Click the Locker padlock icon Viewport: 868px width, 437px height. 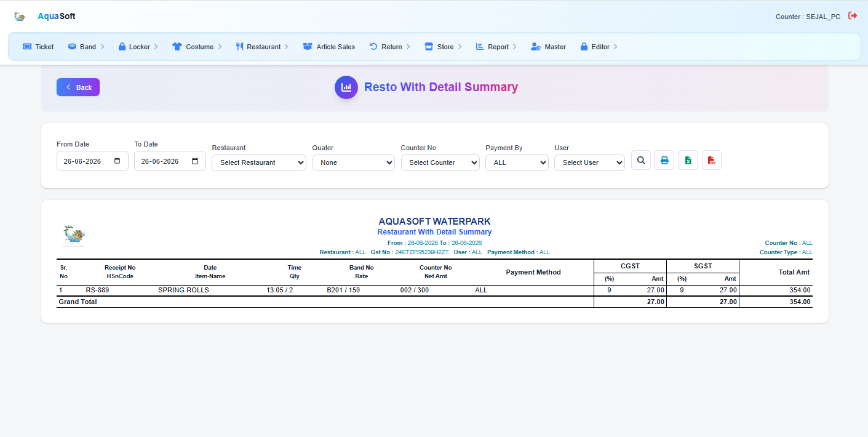point(122,47)
